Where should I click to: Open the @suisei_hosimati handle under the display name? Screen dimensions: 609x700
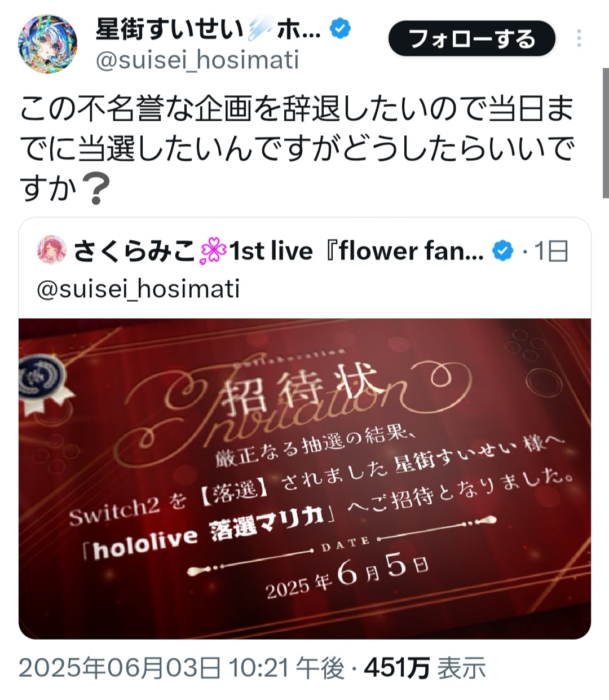coord(197,60)
